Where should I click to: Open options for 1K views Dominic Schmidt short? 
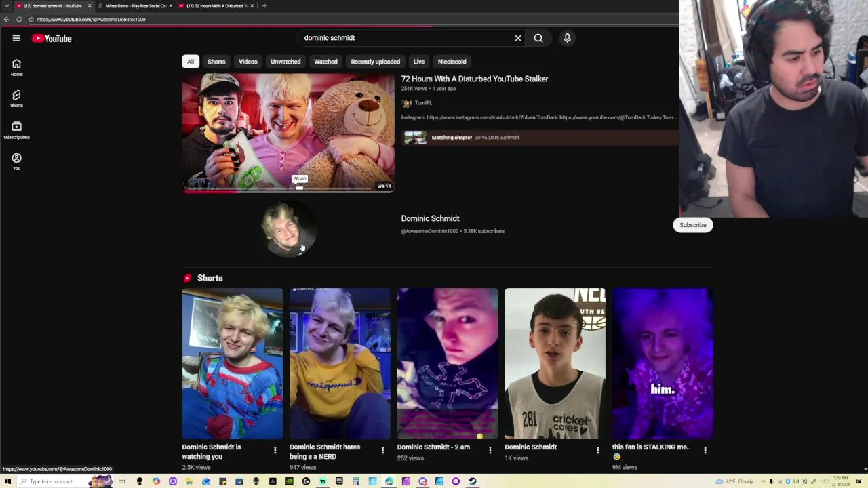coord(597,450)
